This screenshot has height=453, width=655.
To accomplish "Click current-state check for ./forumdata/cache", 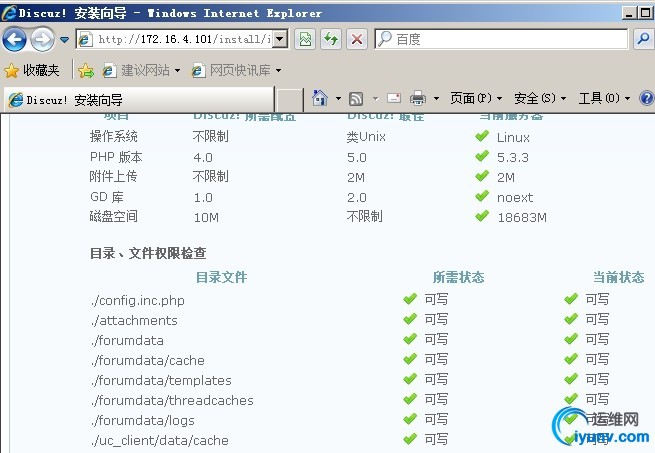I will pos(571,359).
